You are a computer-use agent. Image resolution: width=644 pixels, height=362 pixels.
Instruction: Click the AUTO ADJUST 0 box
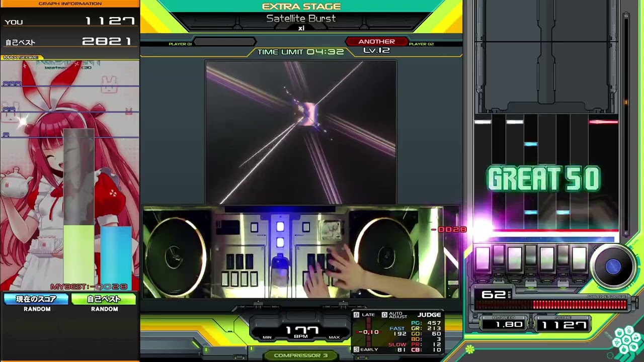point(394,315)
